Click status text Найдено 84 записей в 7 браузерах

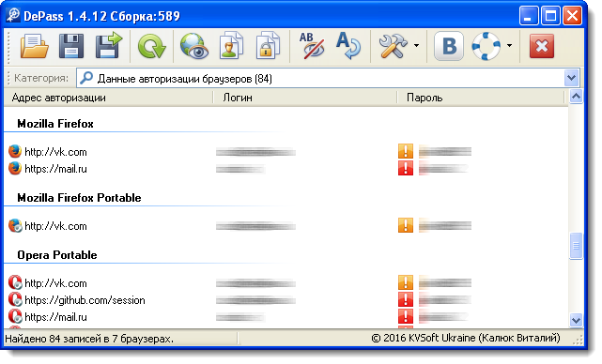[x=89, y=339]
